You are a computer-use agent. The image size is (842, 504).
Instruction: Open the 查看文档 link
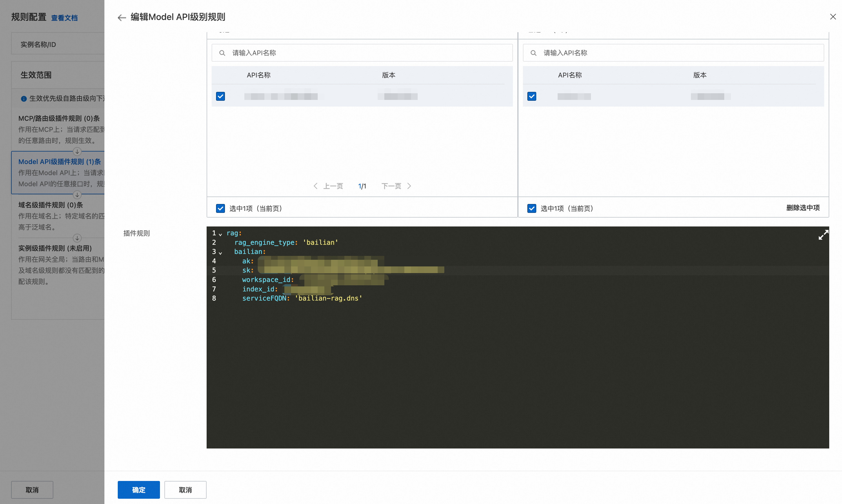pyautogui.click(x=64, y=18)
